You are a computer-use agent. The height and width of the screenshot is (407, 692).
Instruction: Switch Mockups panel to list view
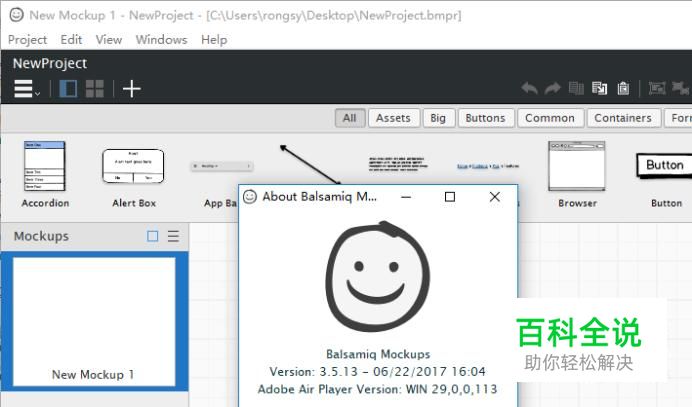click(173, 236)
